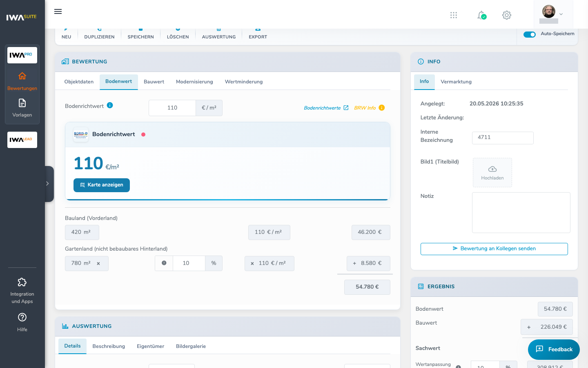Open the settings gear icon

click(x=507, y=15)
